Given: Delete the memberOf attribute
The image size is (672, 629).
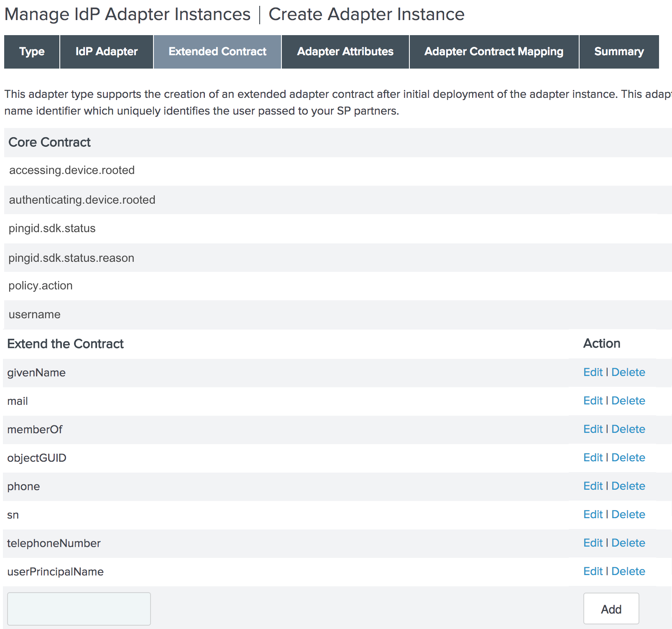Looking at the screenshot, I should point(628,429).
